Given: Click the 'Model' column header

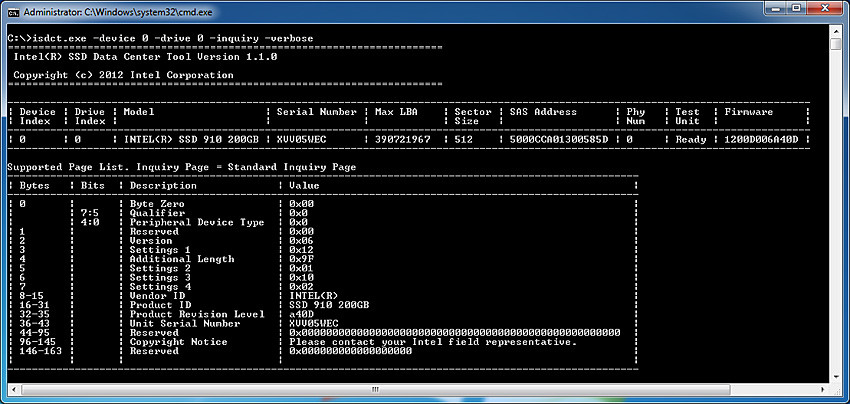Looking at the screenshot, I should pyautogui.click(x=139, y=112).
